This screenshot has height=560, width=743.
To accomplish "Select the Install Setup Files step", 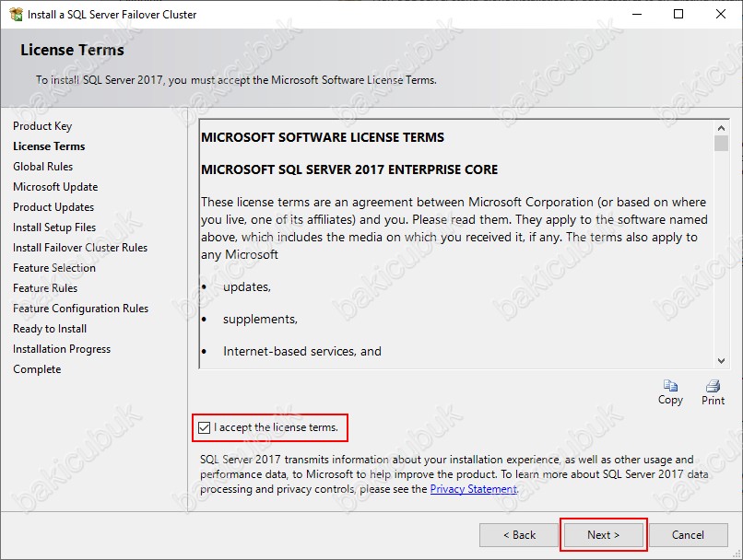I will (x=54, y=227).
